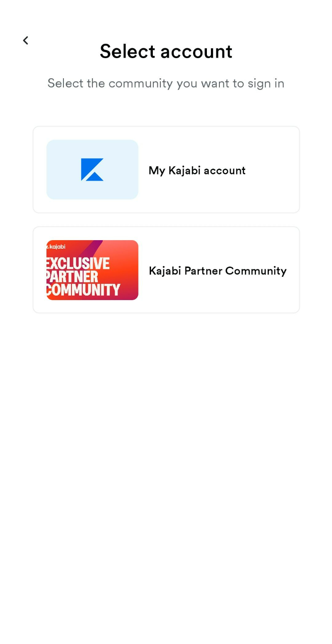Click the "Select the community" subtitle text

point(166,83)
